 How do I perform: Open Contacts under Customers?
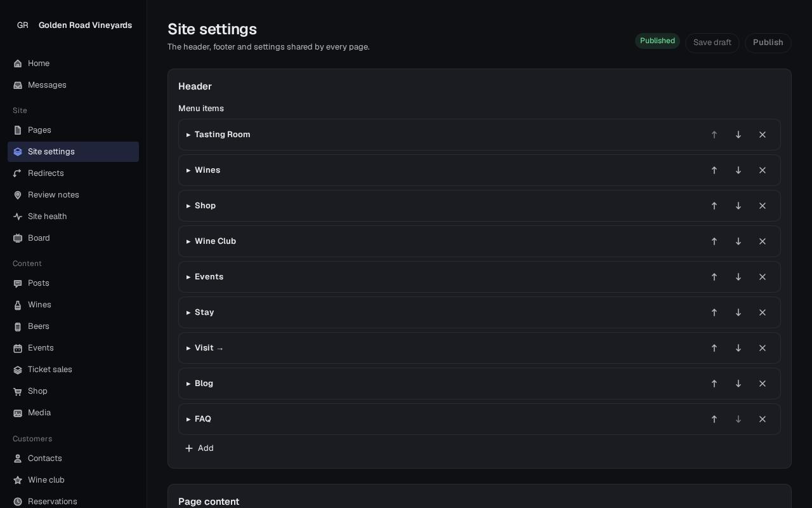pyautogui.click(x=73, y=458)
